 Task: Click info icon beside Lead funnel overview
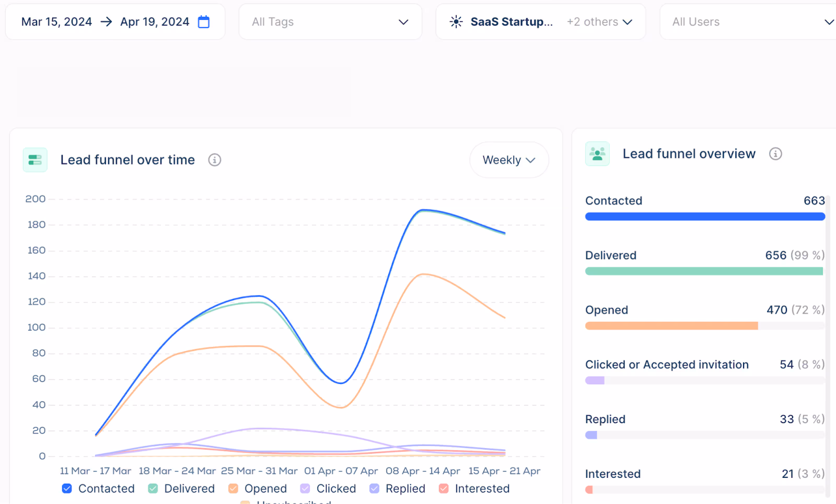point(775,154)
